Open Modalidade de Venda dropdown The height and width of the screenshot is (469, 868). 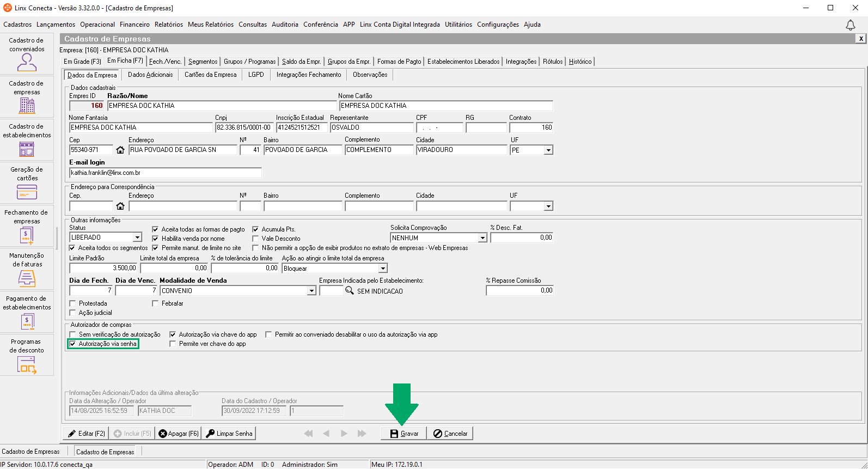click(311, 291)
